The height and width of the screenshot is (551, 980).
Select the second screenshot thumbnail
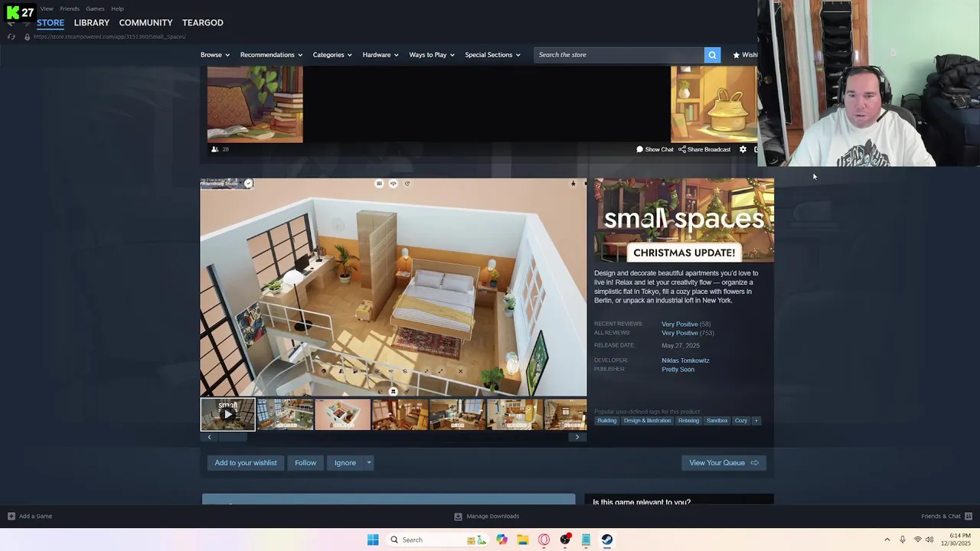click(342, 414)
